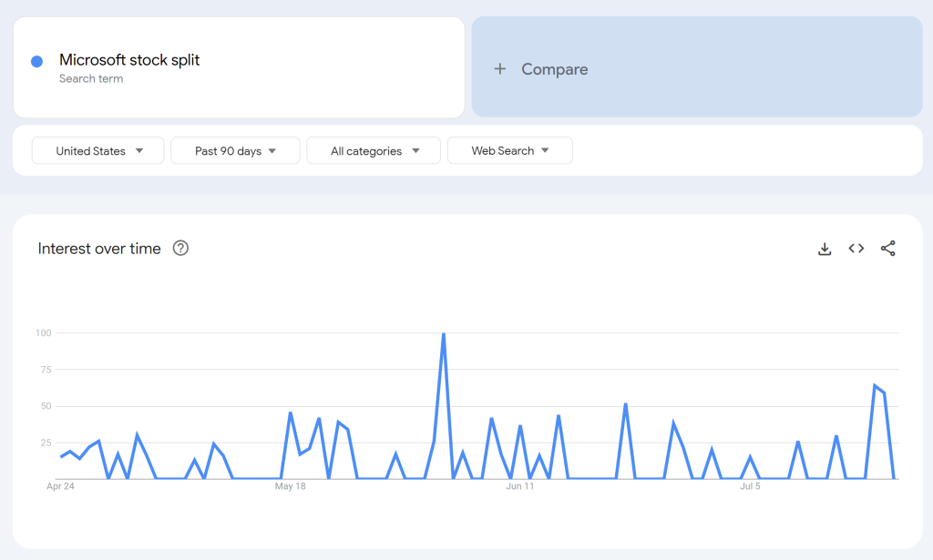Click the Jun 11 date label
The image size is (933, 560).
coord(519,487)
